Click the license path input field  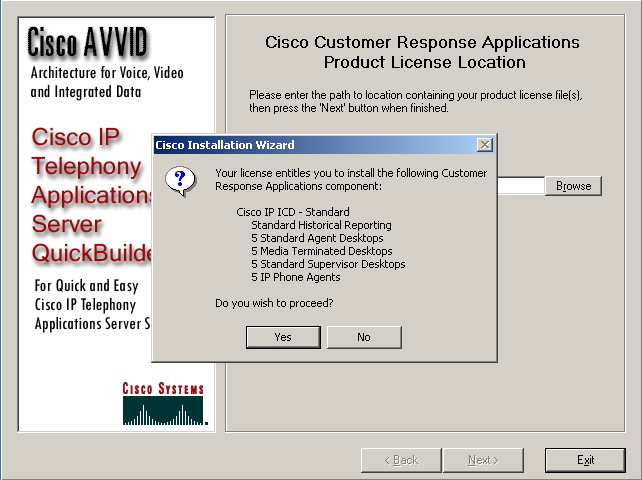[x=521, y=186]
